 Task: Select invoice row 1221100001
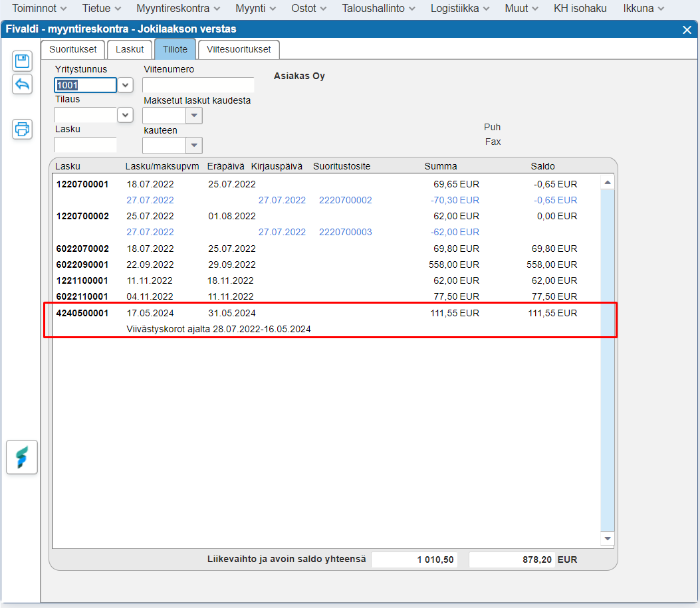[x=326, y=280]
